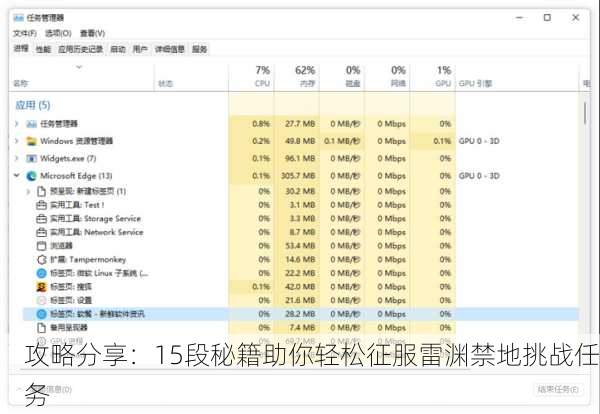Switch to the Performance tab
The image size is (600, 414).
click(x=43, y=49)
